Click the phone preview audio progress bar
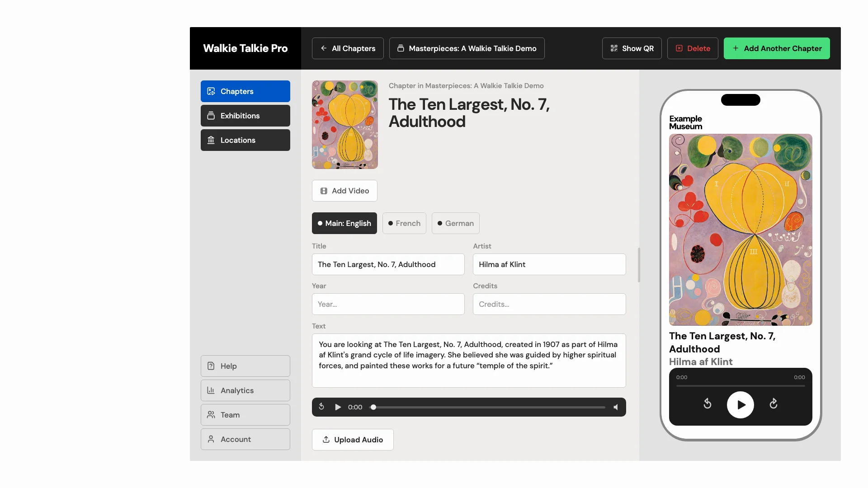 click(x=741, y=386)
